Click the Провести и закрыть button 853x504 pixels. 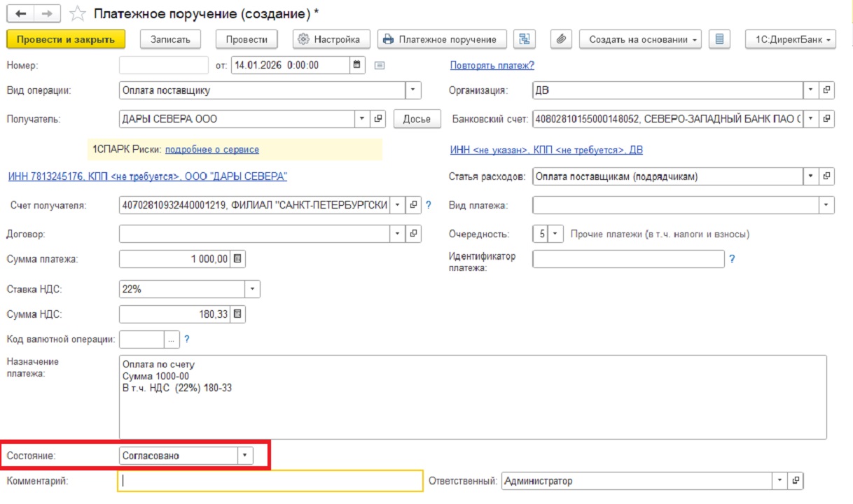[66, 39]
